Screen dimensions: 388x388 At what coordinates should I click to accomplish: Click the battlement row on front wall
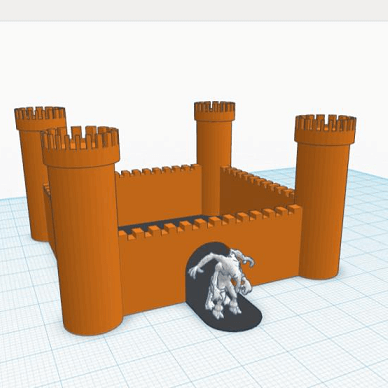210,223
